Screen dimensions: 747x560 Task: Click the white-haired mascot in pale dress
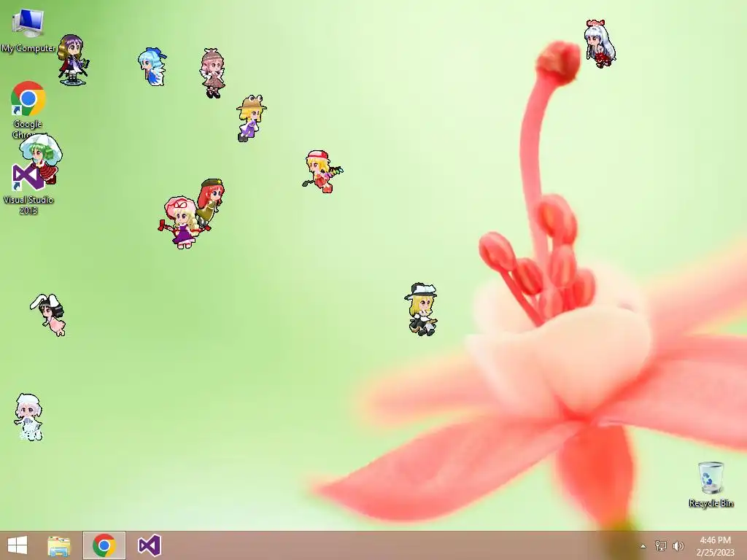tap(28, 417)
